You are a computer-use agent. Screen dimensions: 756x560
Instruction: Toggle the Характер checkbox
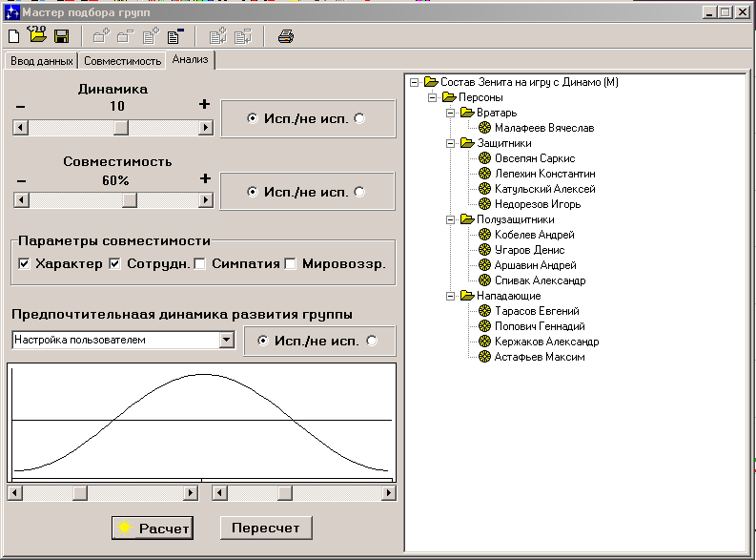[x=24, y=263]
